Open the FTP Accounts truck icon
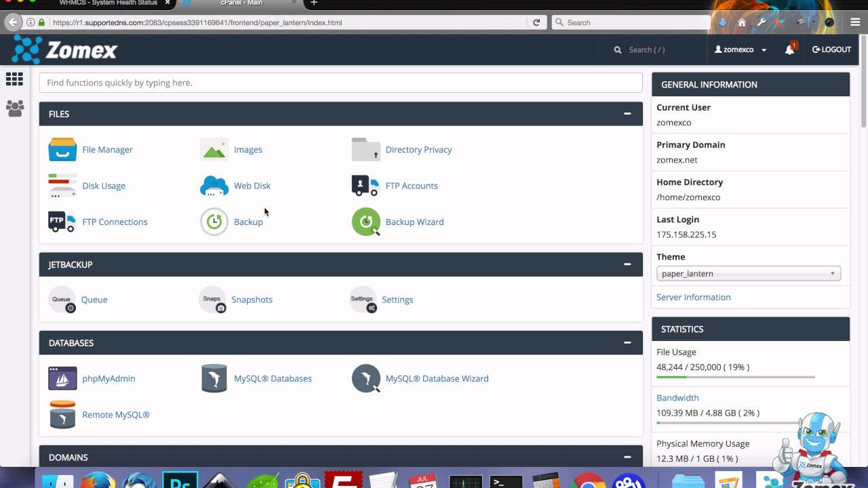Screen dimensions: 868x488 [366, 186]
